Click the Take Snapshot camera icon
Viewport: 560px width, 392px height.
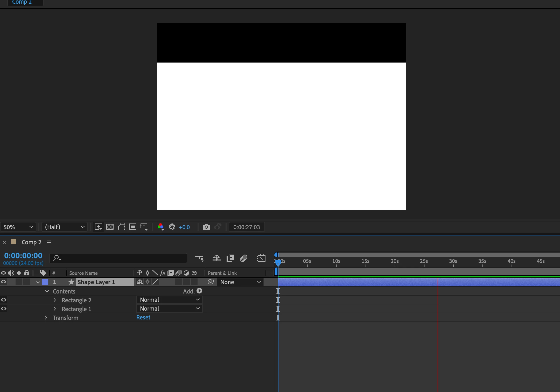click(206, 227)
